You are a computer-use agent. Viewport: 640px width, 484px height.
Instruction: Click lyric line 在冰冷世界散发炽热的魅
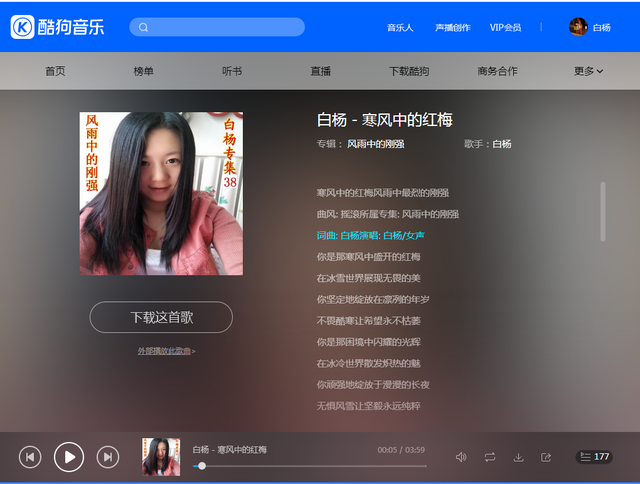pos(369,363)
